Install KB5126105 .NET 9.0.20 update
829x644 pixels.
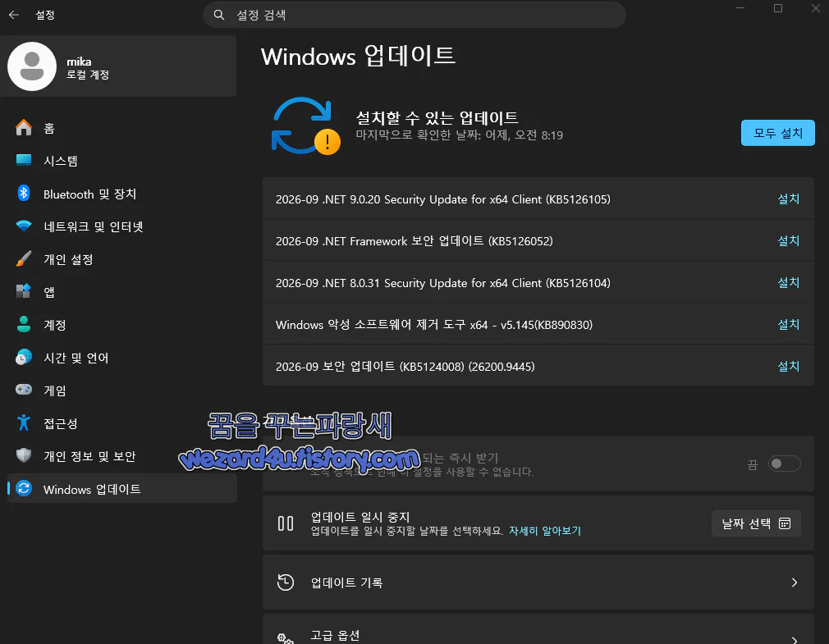[x=788, y=199]
